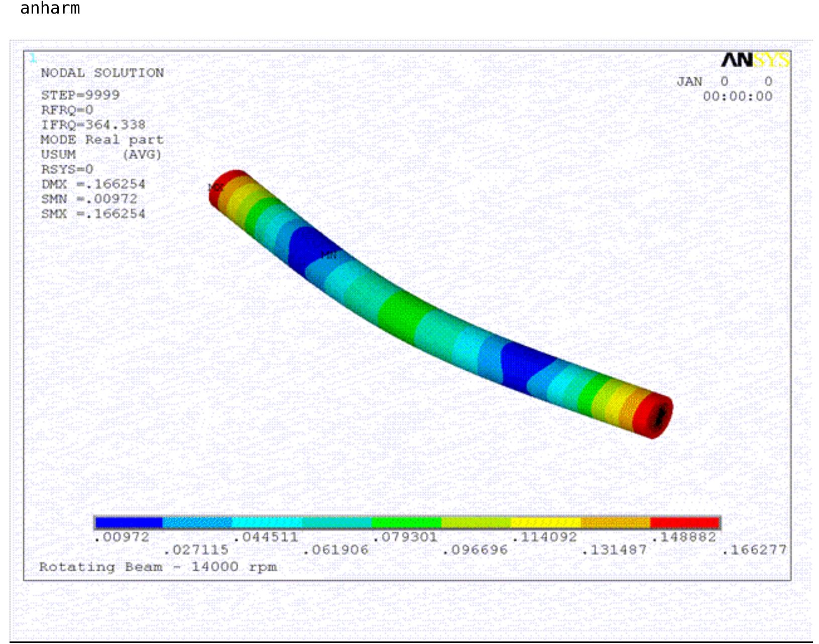Click the RSYS=0 coordinate label

68,170
